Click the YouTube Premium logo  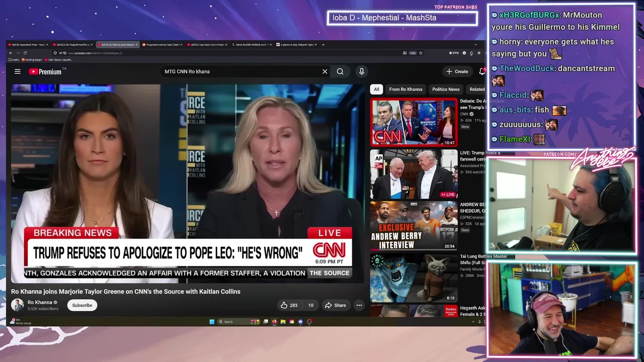[x=45, y=71]
